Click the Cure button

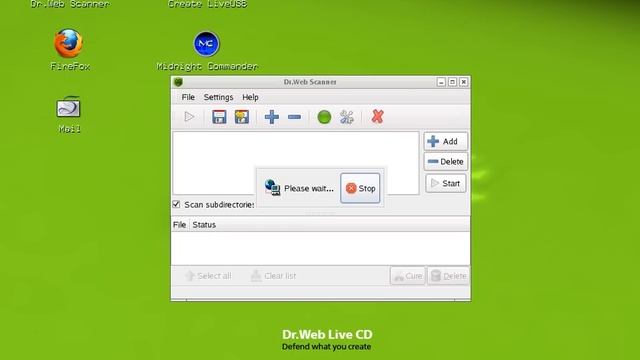(x=408, y=276)
